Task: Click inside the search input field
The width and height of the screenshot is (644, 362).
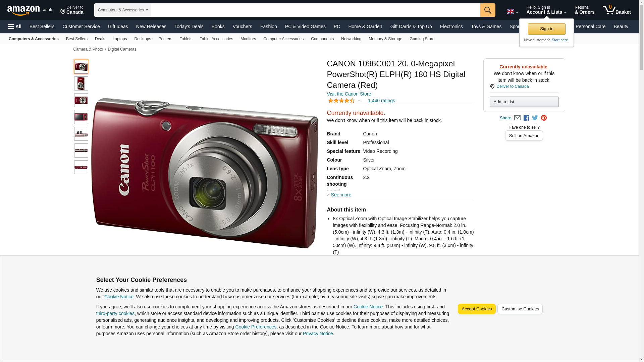Action: 316,10
